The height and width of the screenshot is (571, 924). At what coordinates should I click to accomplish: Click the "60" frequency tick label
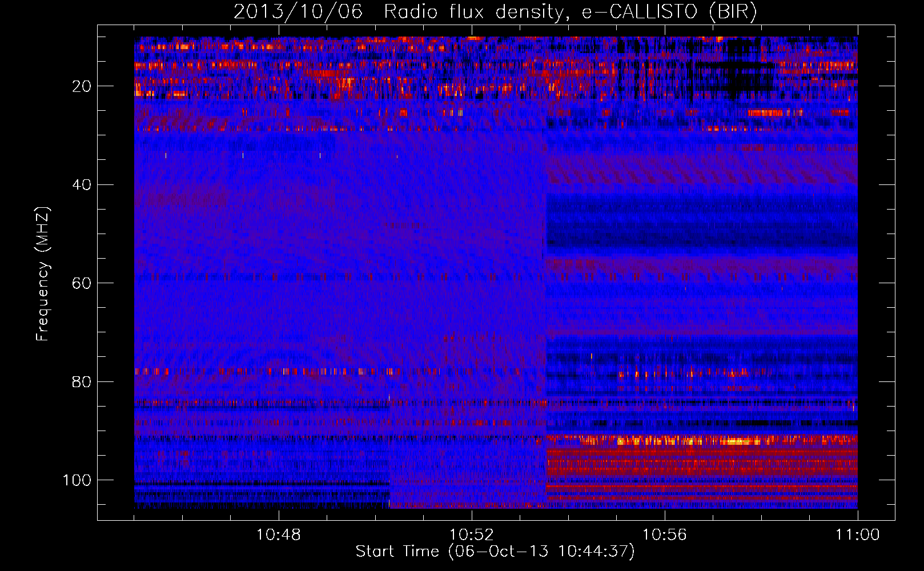pos(82,284)
